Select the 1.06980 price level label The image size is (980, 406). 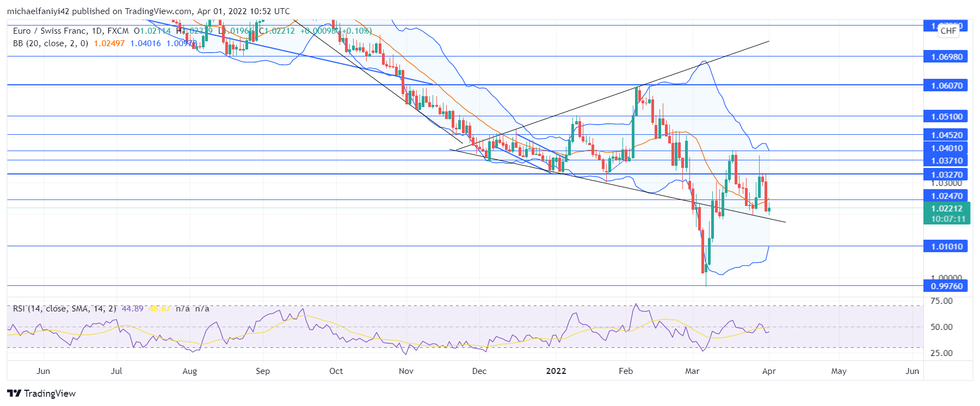pos(946,57)
